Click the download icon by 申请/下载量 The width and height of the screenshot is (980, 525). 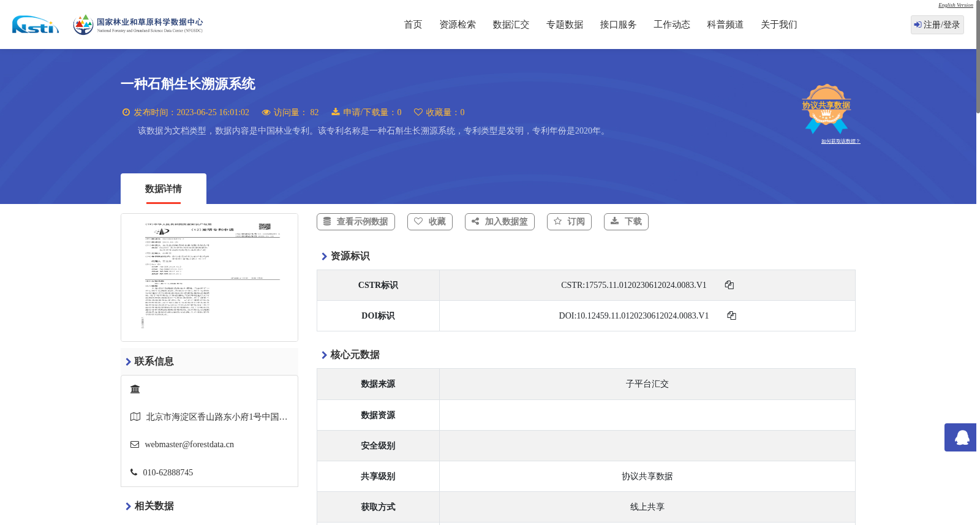[x=336, y=112]
